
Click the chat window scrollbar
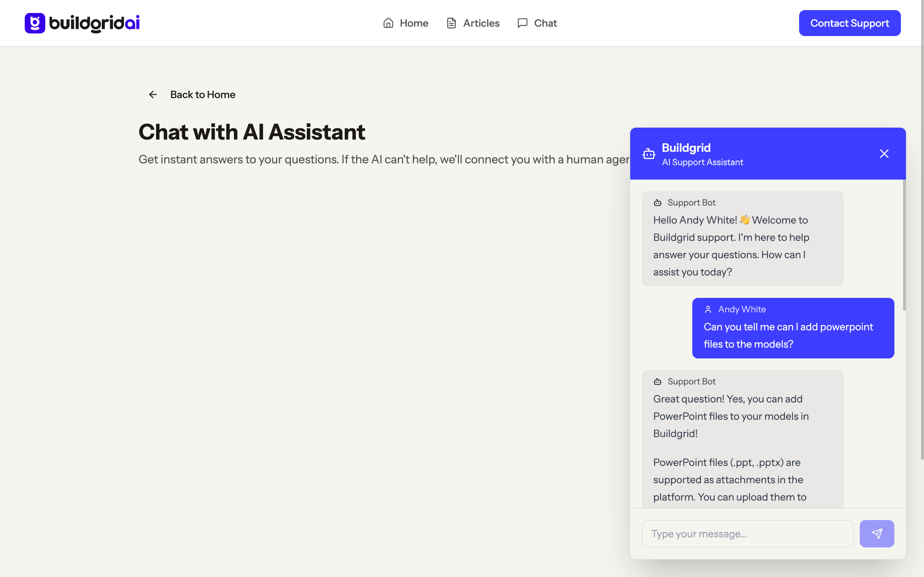[904, 244]
